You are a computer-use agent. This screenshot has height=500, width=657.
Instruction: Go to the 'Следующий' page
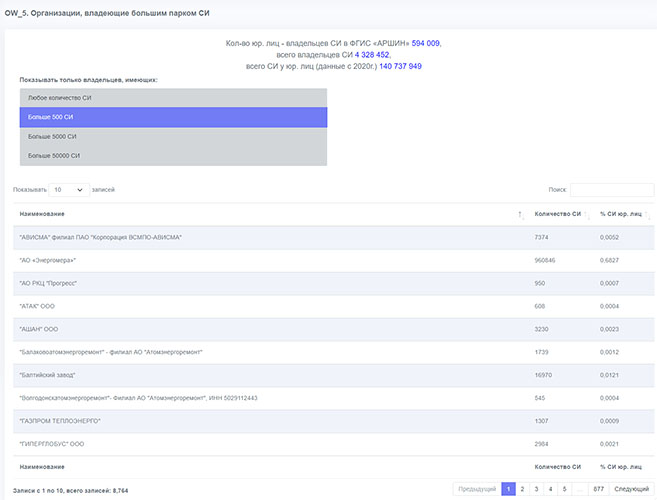[x=631, y=489]
